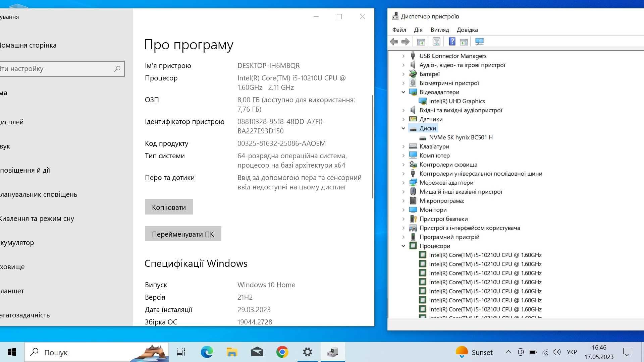Image resolution: width=644 pixels, height=362 pixels.
Task: Show hidden tray icons chevron
Action: tap(508, 352)
